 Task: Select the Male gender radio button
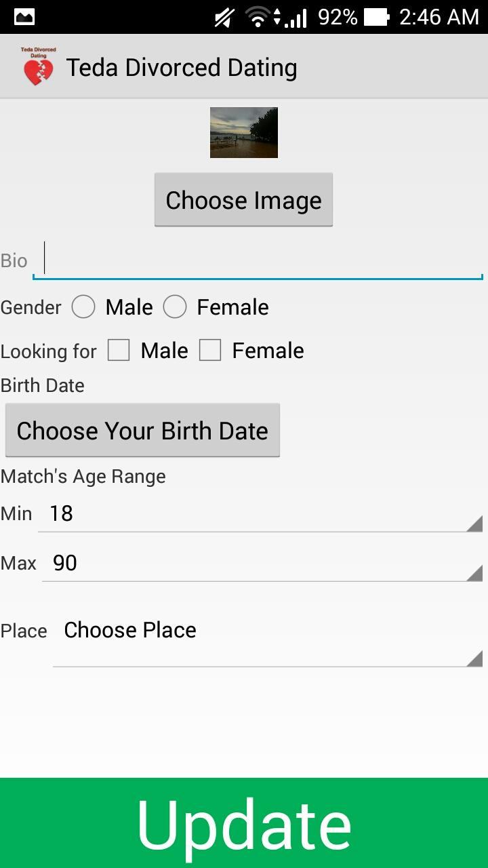point(83,307)
